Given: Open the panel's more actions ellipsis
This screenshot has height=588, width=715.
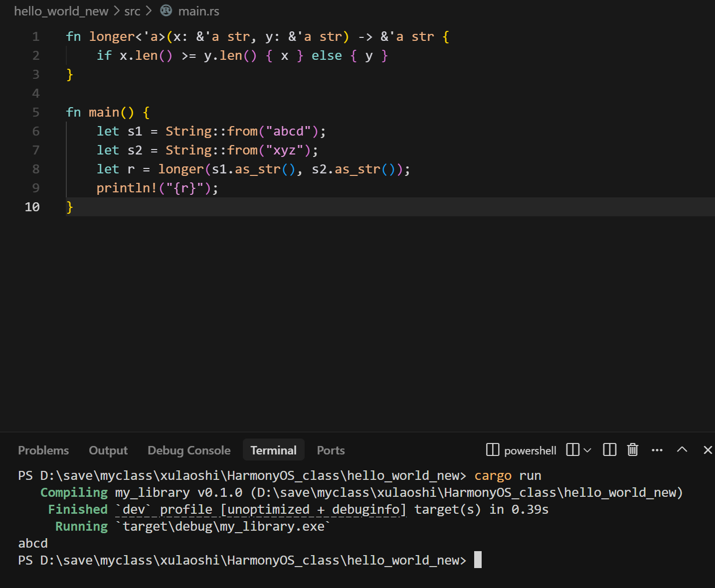Looking at the screenshot, I should 657,450.
